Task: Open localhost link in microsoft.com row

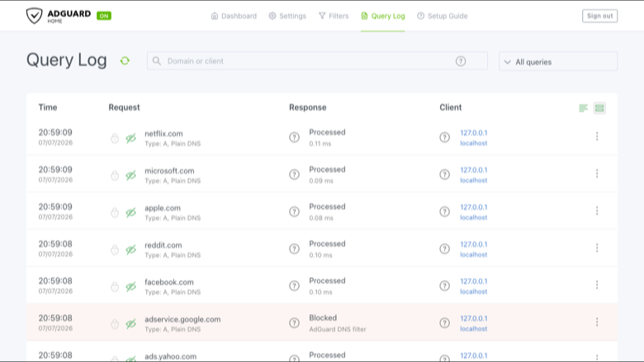Action: tap(474, 181)
